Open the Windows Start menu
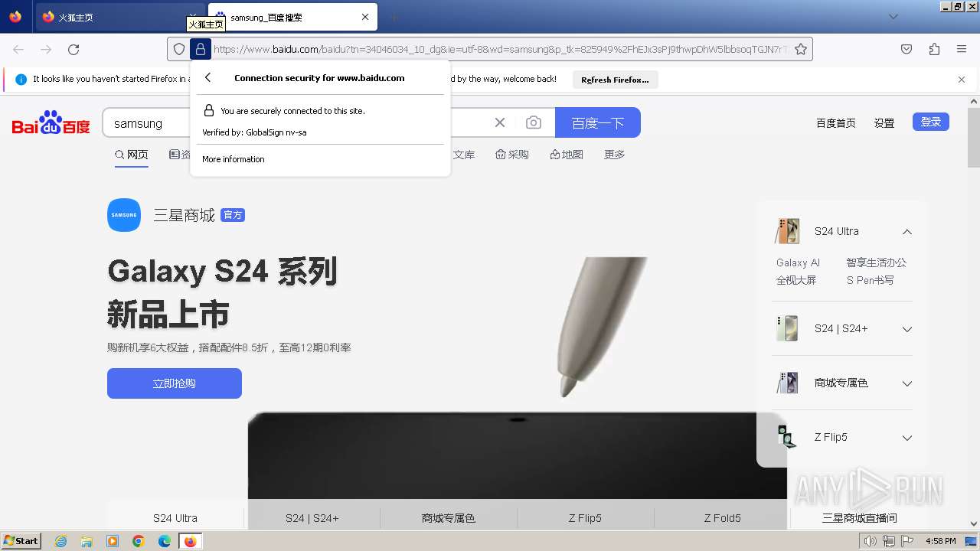 point(21,541)
